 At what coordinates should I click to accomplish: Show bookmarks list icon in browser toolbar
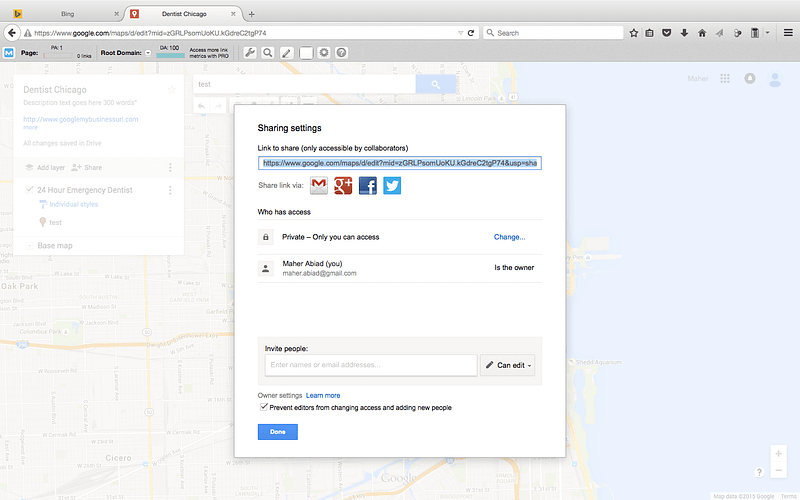pyautogui.click(x=649, y=33)
